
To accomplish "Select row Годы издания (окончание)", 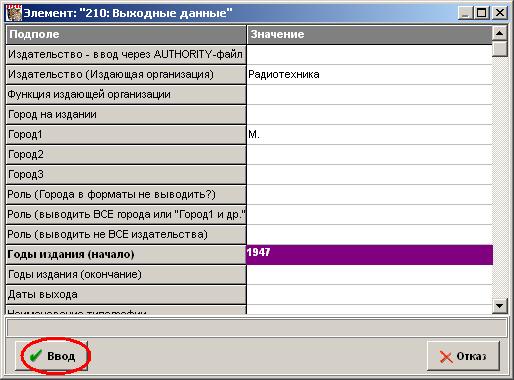I will point(126,274).
